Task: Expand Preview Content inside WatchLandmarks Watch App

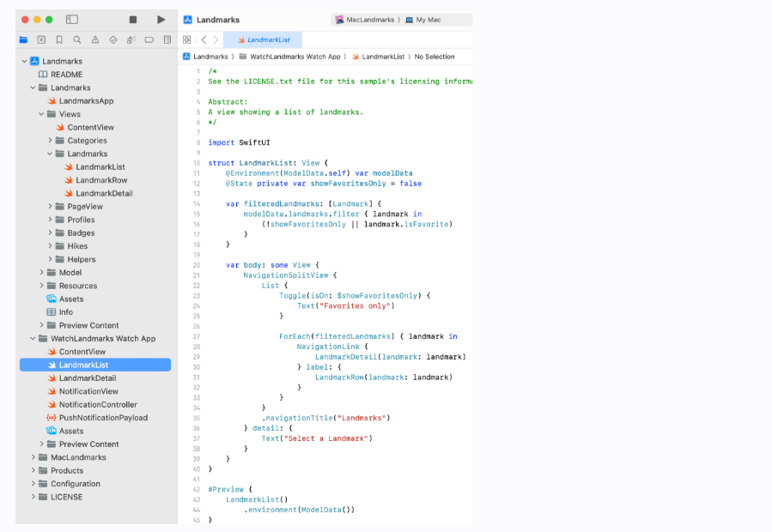Action: click(41, 444)
